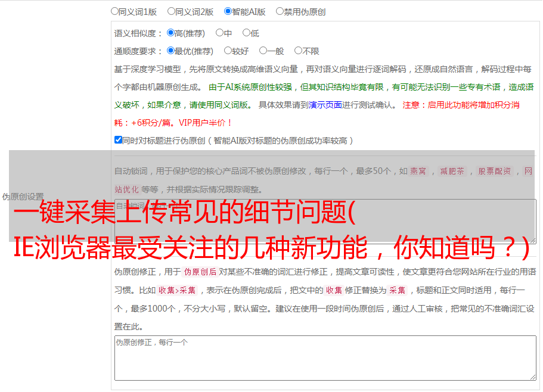Image resolution: width=543 pixels, height=392 pixels.
Task: Click the red VIP用户半价 notice text
Action: click(x=205, y=123)
